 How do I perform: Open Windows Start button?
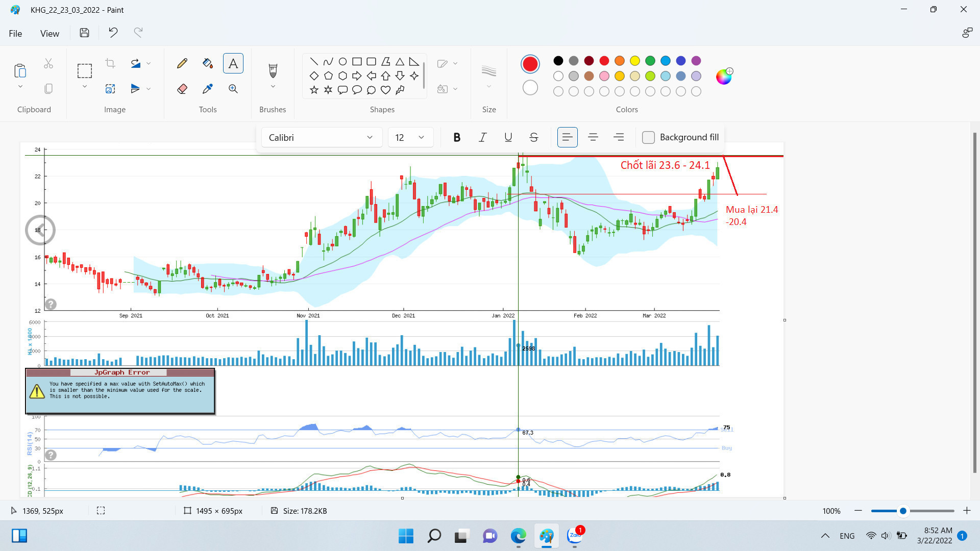406,536
